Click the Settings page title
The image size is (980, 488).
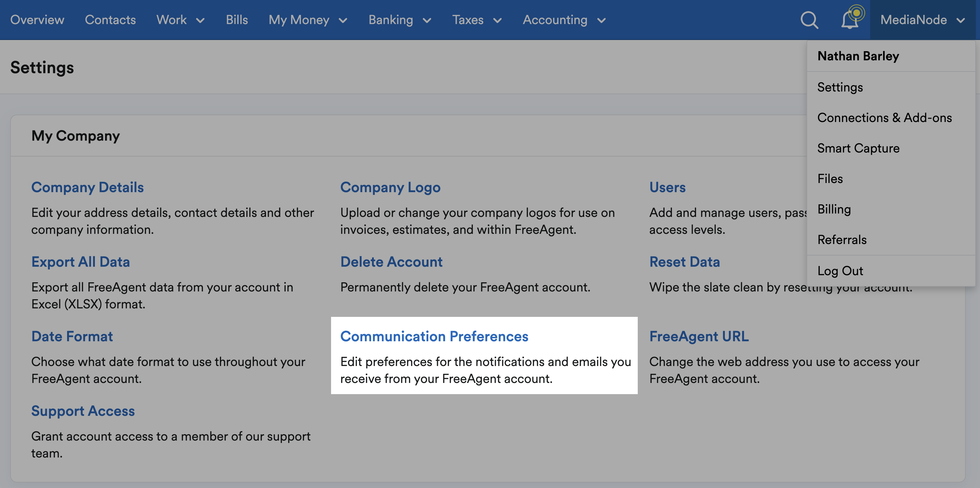click(42, 67)
